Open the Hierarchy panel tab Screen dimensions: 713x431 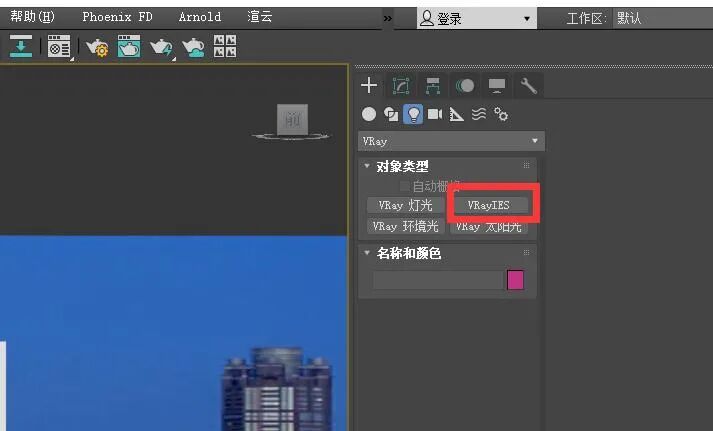click(x=432, y=85)
